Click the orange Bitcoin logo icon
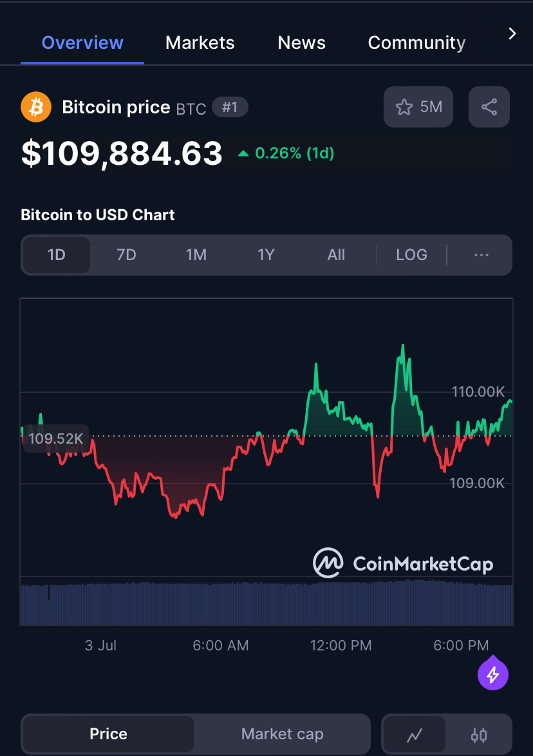The width and height of the screenshot is (533, 756). pos(36,107)
